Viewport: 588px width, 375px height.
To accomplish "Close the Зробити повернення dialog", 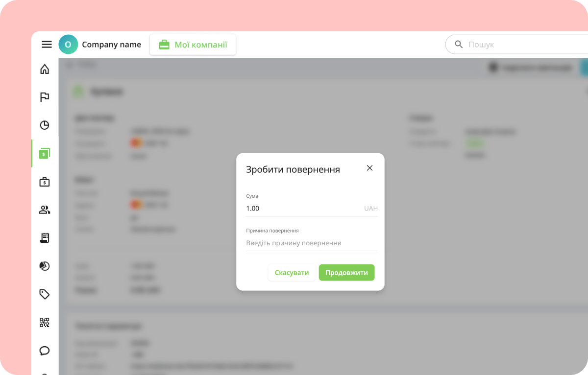I will [x=369, y=168].
